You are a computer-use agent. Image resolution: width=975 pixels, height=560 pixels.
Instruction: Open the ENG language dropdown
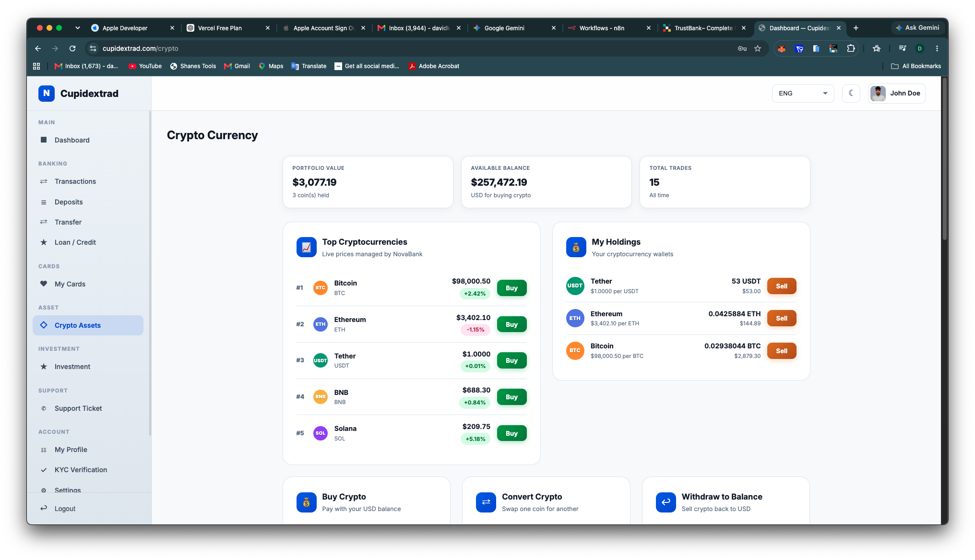pyautogui.click(x=803, y=94)
